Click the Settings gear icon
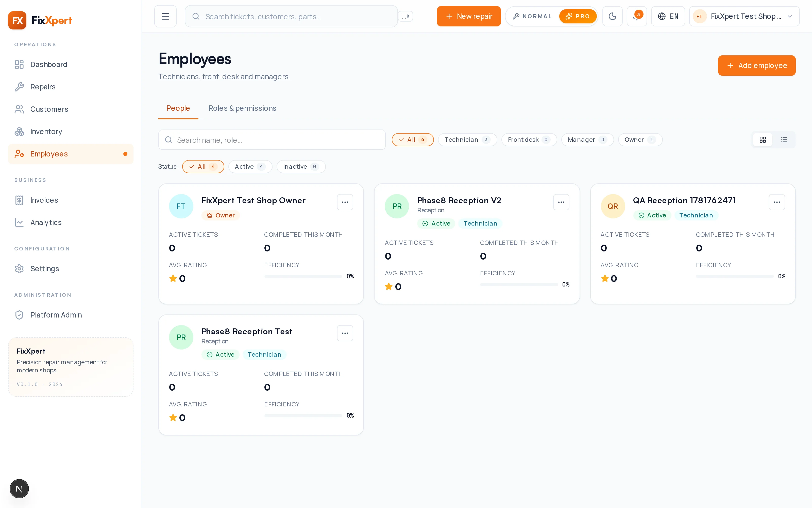 19,269
